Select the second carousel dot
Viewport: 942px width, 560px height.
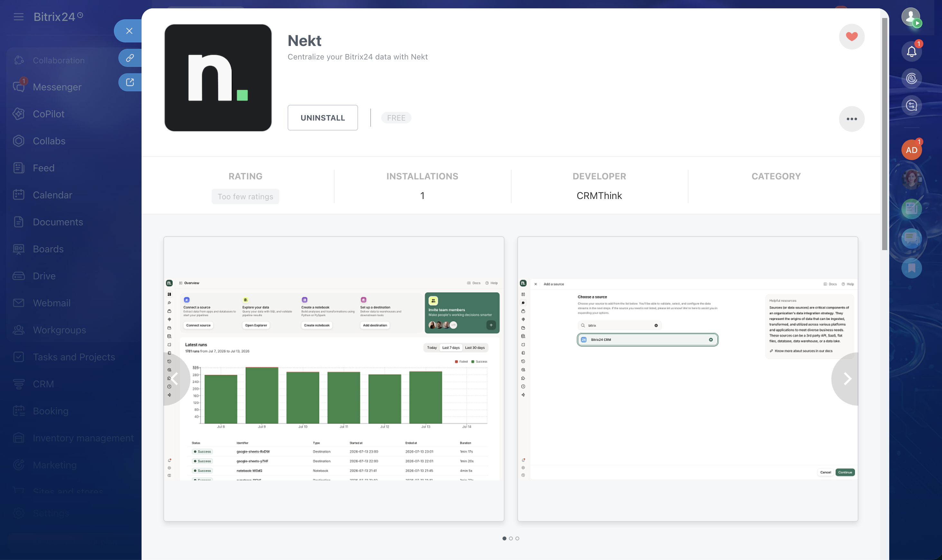(511, 538)
